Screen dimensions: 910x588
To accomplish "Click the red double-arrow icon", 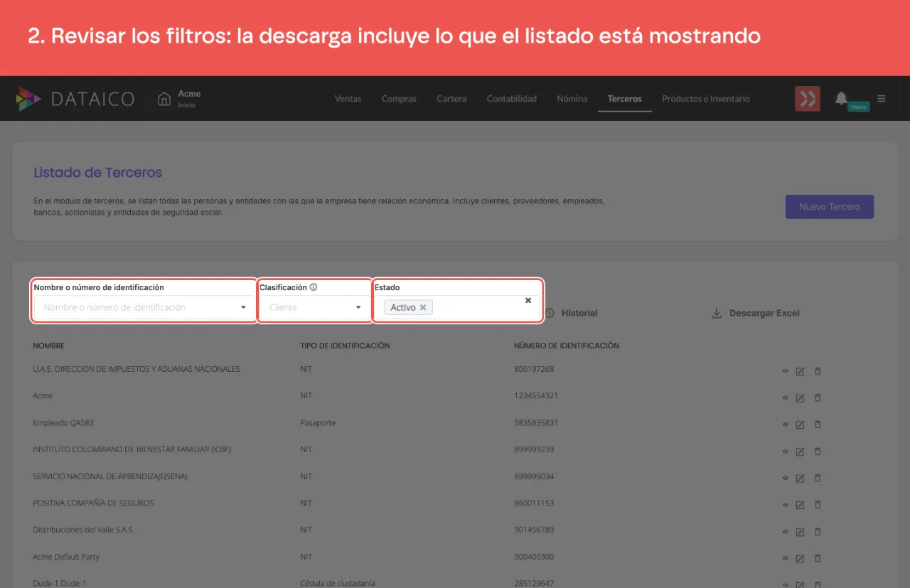I will [x=808, y=99].
